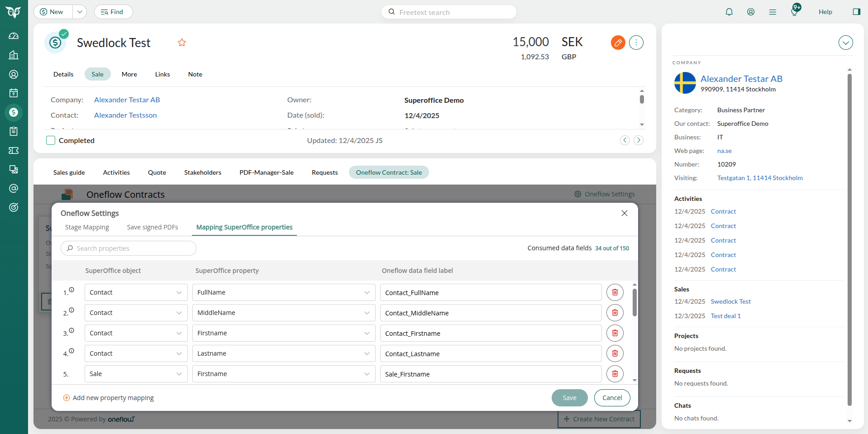Switch to the Save signed PDFs tab
The height and width of the screenshot is (434, 868).
[153, 227]
